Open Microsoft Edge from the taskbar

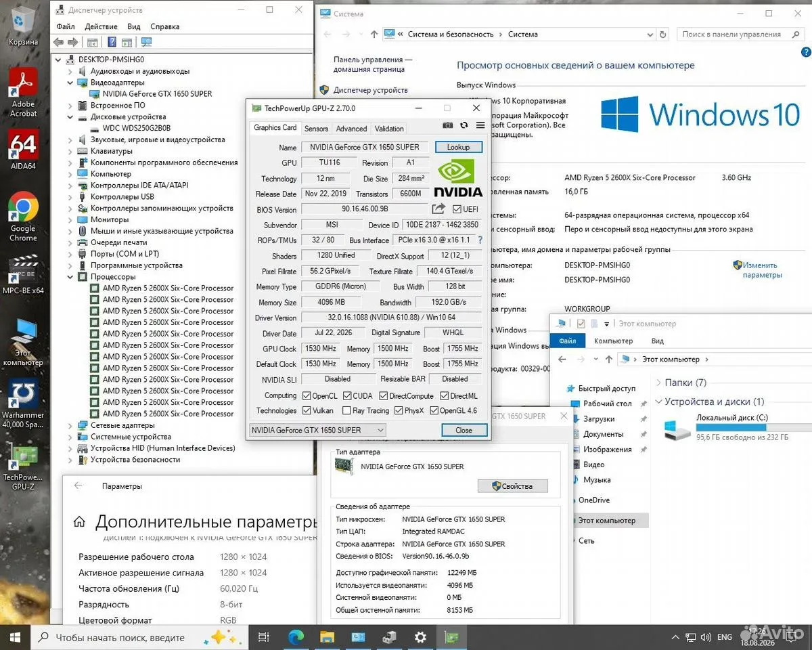(296, 637)
